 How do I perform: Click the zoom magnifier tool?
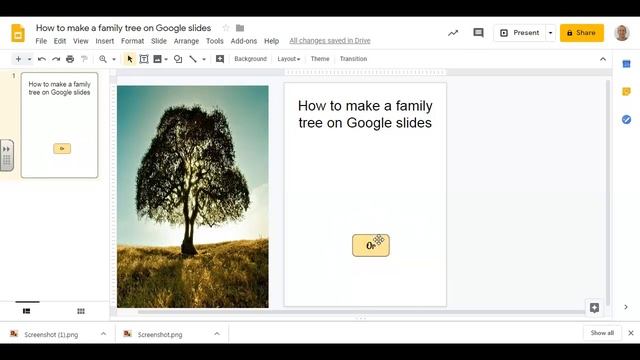click(103, 59)
